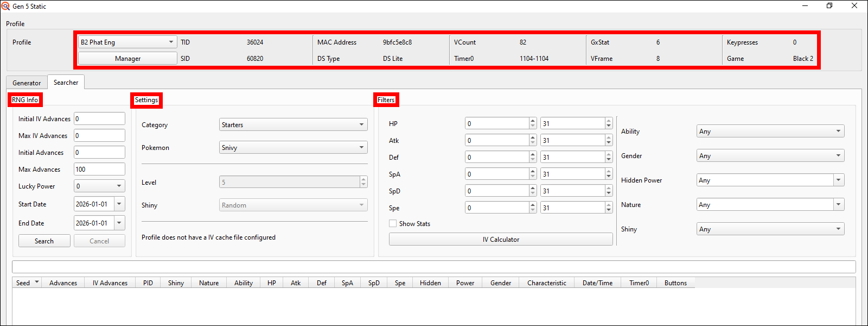The image size is (868, 326).
Task: Click the Initial IV Advances field
Action: [99, 118]
